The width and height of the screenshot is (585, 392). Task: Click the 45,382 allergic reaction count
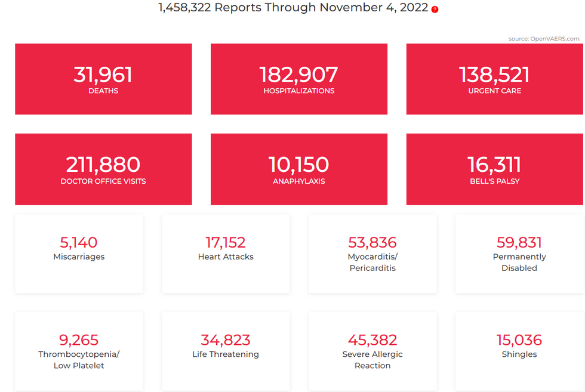(x=372, y=340)
